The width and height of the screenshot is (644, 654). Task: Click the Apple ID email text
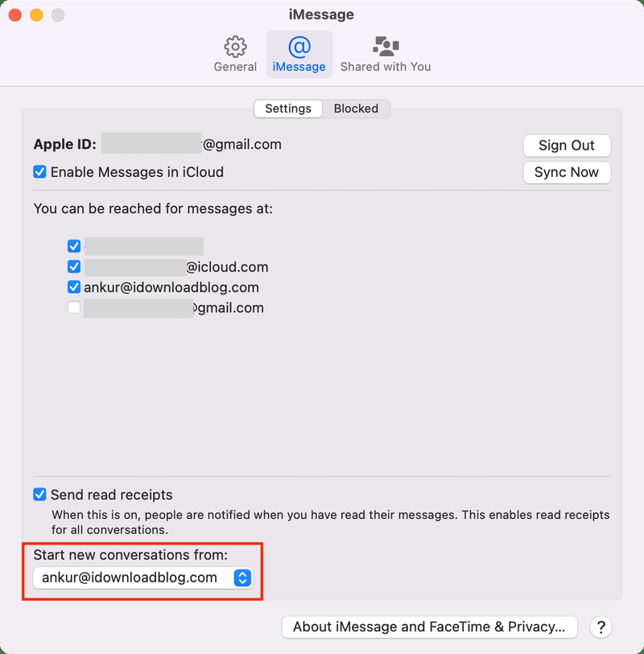[x=192, y=144]
